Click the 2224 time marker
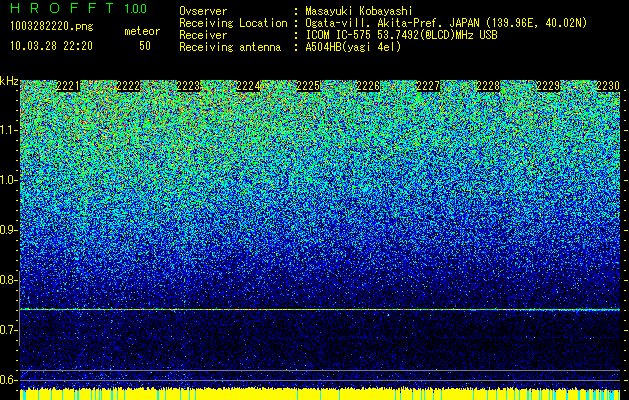 click(x=248, y=86)
